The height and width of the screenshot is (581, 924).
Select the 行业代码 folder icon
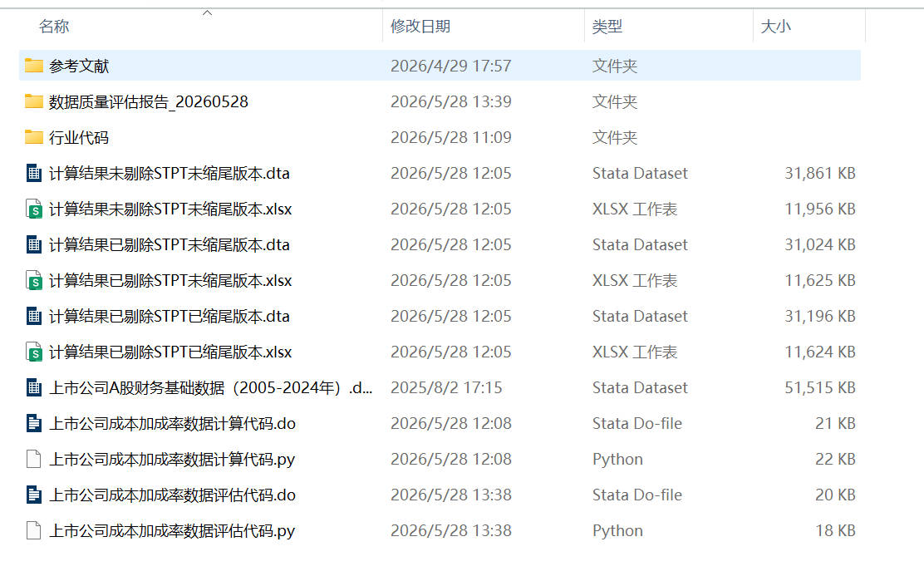coord(33,137)
